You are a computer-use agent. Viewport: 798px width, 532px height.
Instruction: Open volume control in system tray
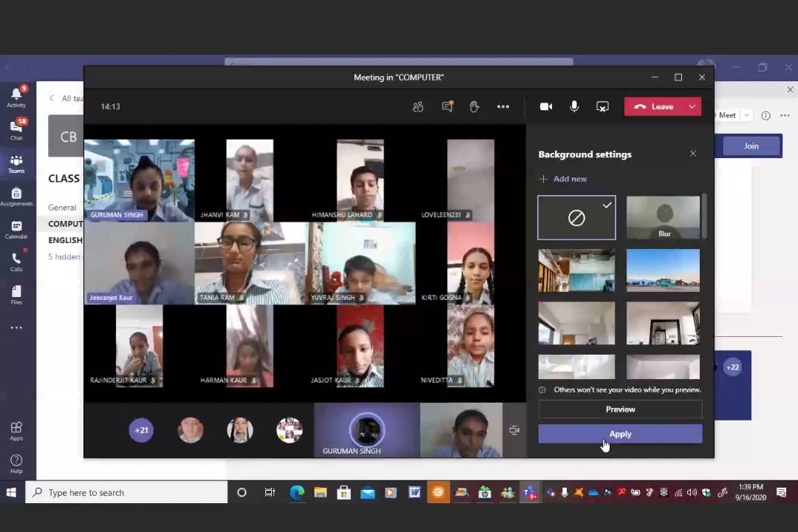coord(692,492)
